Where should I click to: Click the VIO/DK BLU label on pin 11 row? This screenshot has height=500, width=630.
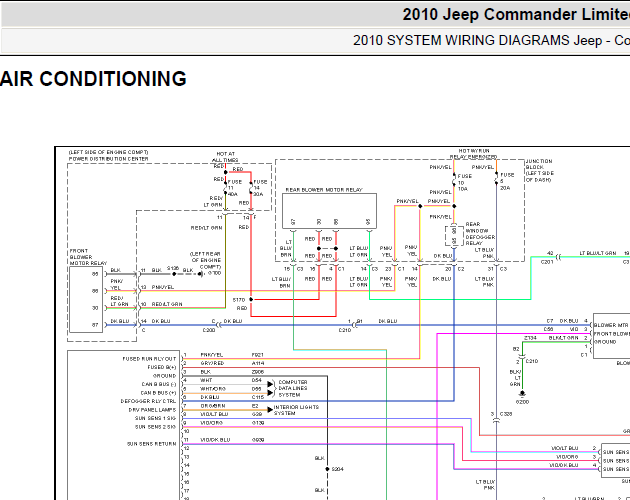click(x=215, y=440)
